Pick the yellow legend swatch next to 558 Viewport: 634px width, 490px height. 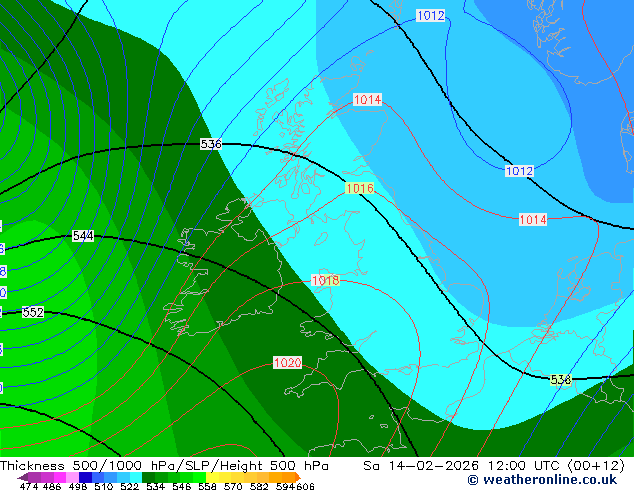point(212,477)
